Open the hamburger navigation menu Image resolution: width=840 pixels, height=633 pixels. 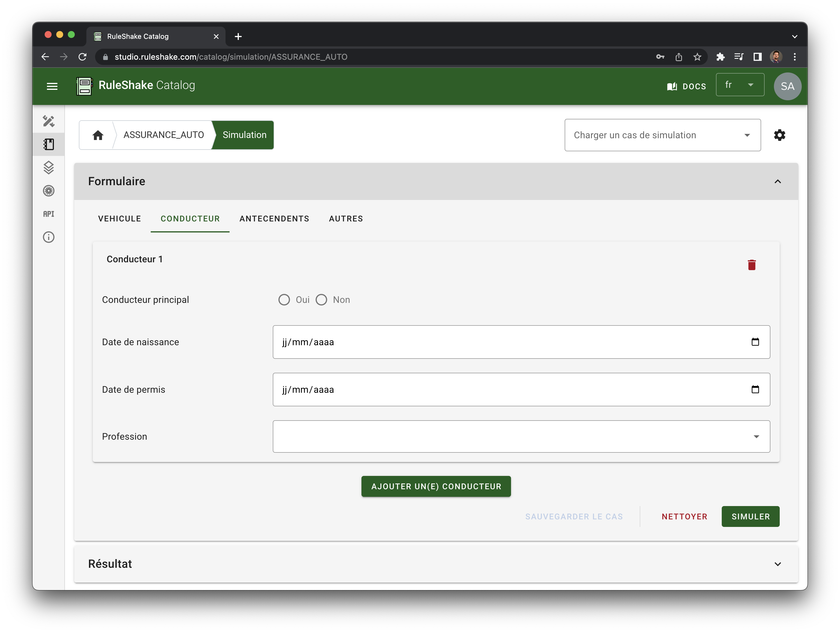pos(52,86)
